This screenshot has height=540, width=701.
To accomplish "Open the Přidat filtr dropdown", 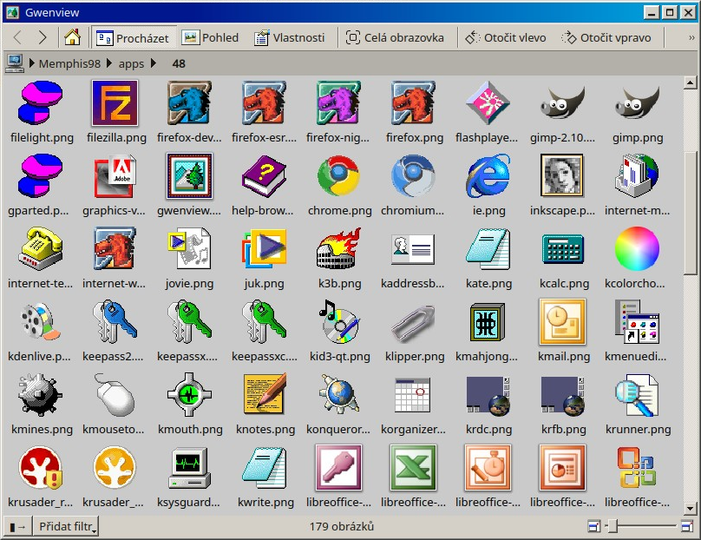I will 66,527.
